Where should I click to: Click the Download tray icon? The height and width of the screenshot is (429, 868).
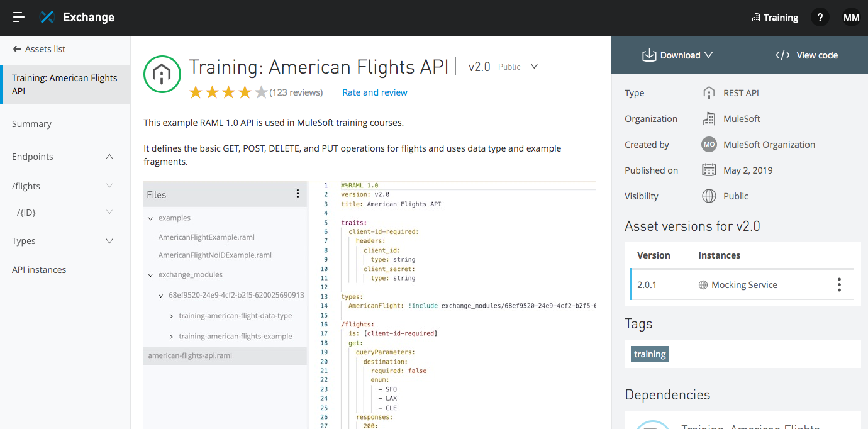649,55
